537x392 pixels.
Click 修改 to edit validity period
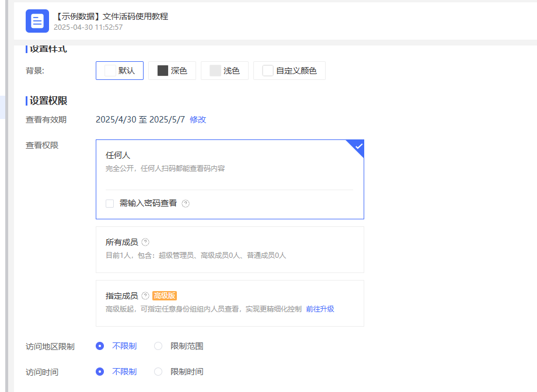click(198, 120)
